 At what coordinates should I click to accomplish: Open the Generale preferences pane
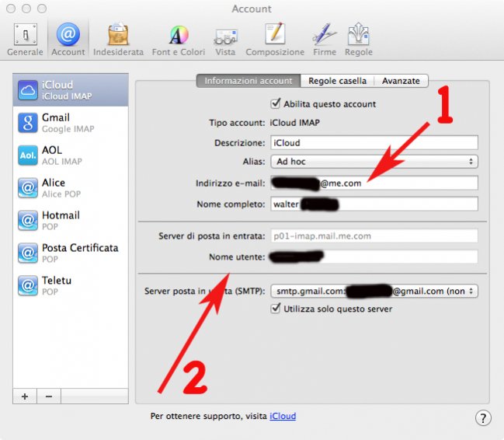click(x=25, y=40)
